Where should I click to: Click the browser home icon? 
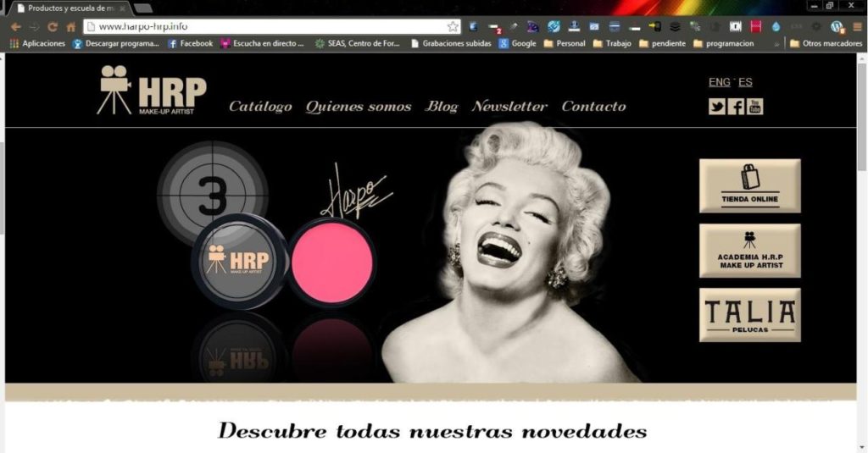click(71, 27)
